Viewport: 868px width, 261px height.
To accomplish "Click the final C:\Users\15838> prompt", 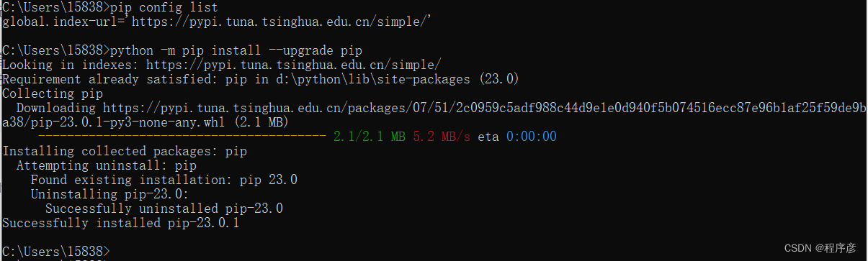I will (x=55, y=252).
